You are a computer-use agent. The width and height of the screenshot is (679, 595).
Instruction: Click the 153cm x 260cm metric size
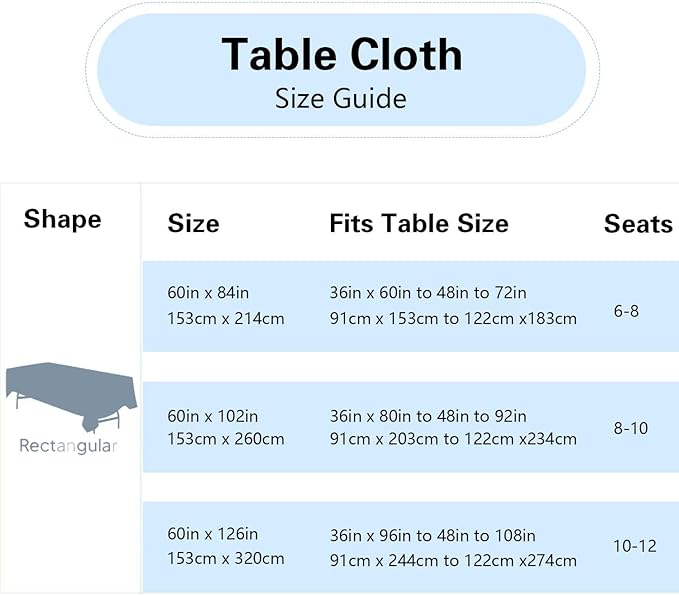click(226, 439)
